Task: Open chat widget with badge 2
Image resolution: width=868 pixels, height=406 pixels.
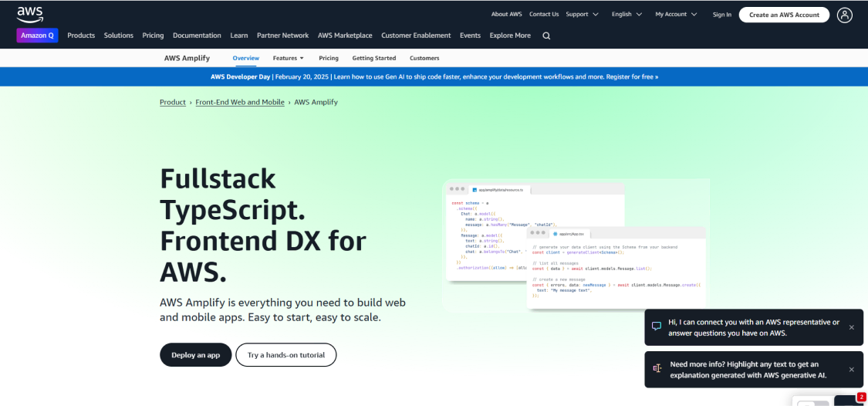Action: tap(849, 401)
